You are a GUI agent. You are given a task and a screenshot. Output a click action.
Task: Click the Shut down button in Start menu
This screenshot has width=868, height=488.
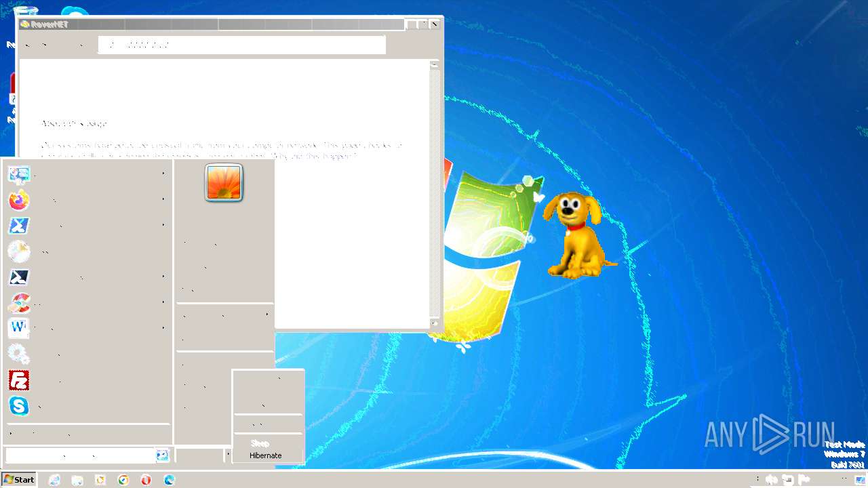coord(199,455)
